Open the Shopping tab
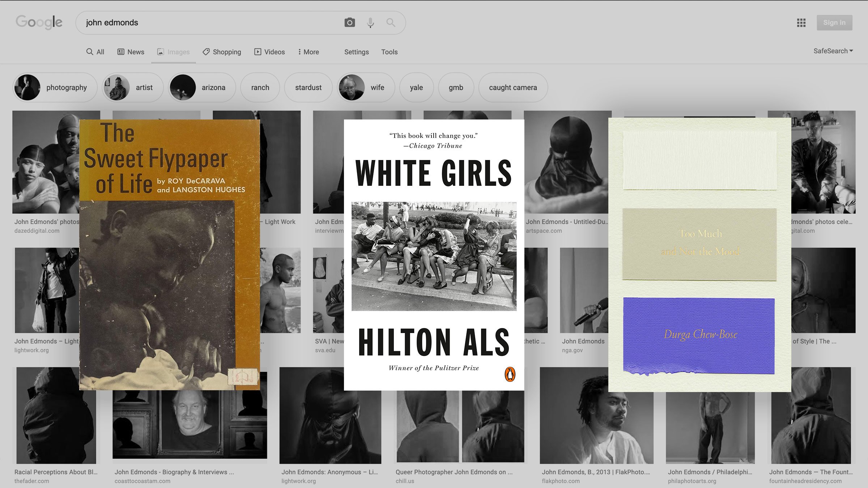The width and height of the screenshot is (868, 488). point(222,52)
